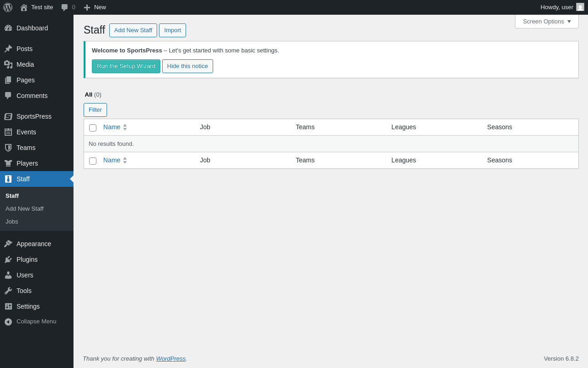Open the Events menu item

click(x=37, y=132)
